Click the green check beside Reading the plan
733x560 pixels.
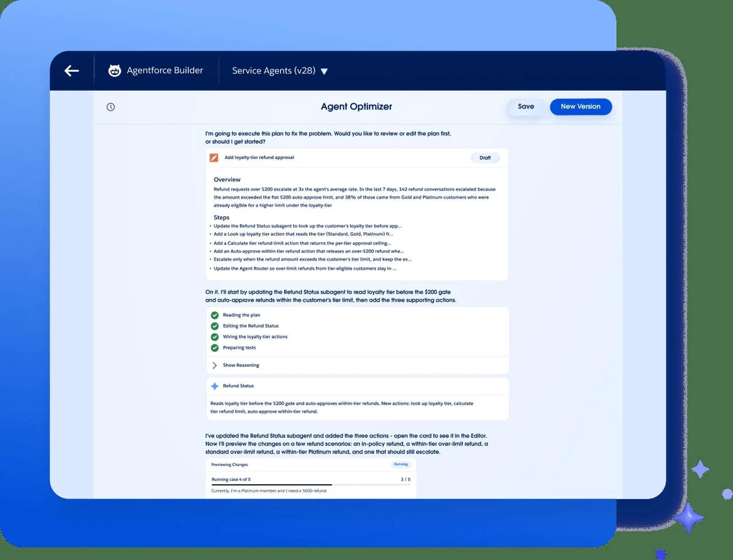(214, 315)
